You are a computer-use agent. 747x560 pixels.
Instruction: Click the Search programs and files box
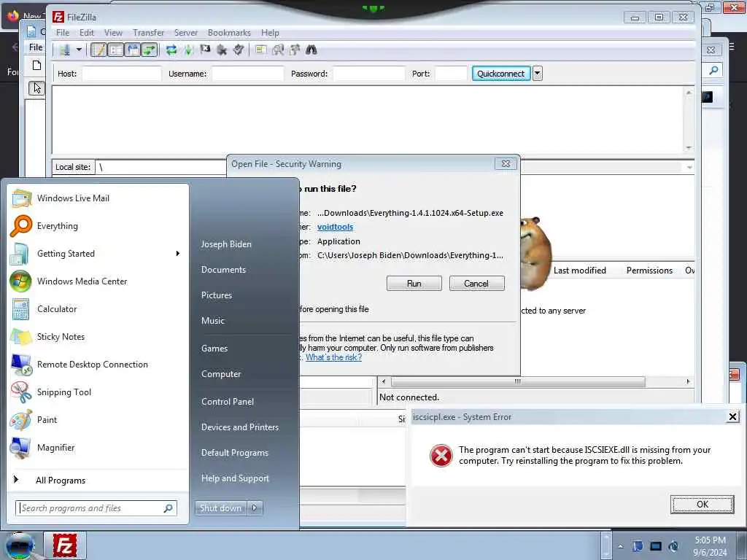click(x=96, y=508)
